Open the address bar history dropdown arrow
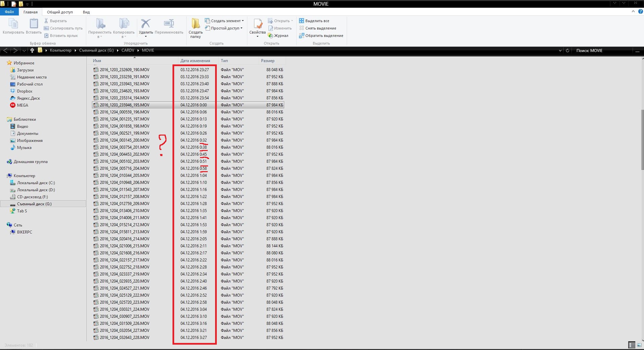This screenshot has width=644, height=350. (x=560, y=51)
